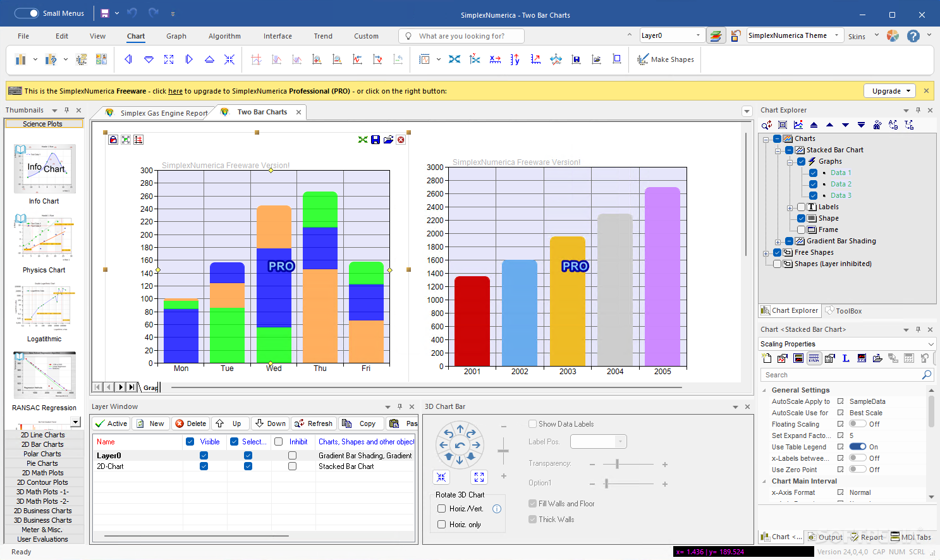This screenshot has height=560, width=940.
Task: Click the green X icon above the chart
Action: tap(363, 140)
